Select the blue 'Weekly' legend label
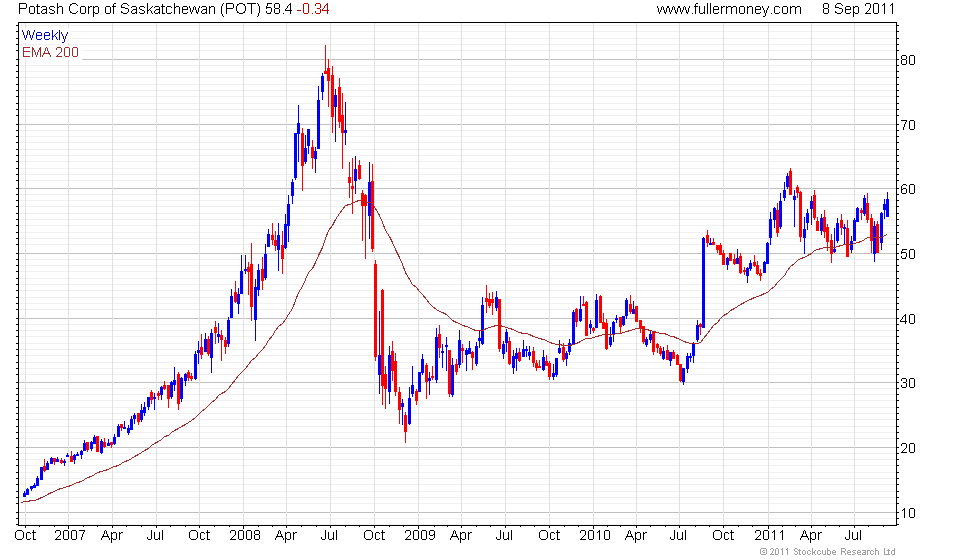 (45, 36)
